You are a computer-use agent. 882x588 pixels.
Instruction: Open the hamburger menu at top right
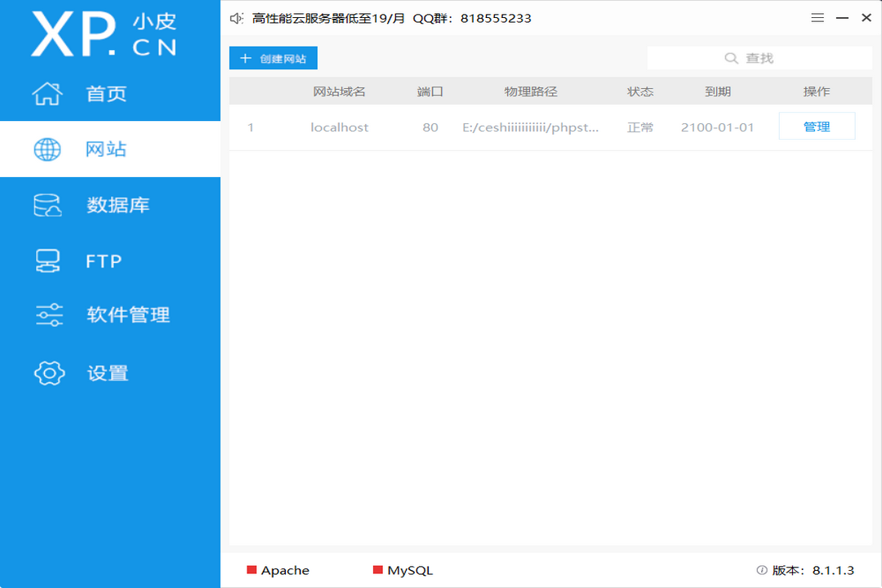click(817, 17)
